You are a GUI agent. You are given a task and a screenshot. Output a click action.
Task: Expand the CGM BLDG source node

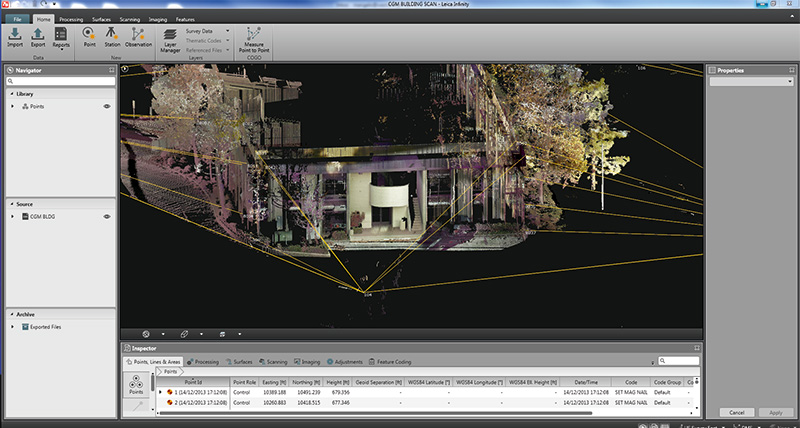pyautogui.click(x=12, y=216)
